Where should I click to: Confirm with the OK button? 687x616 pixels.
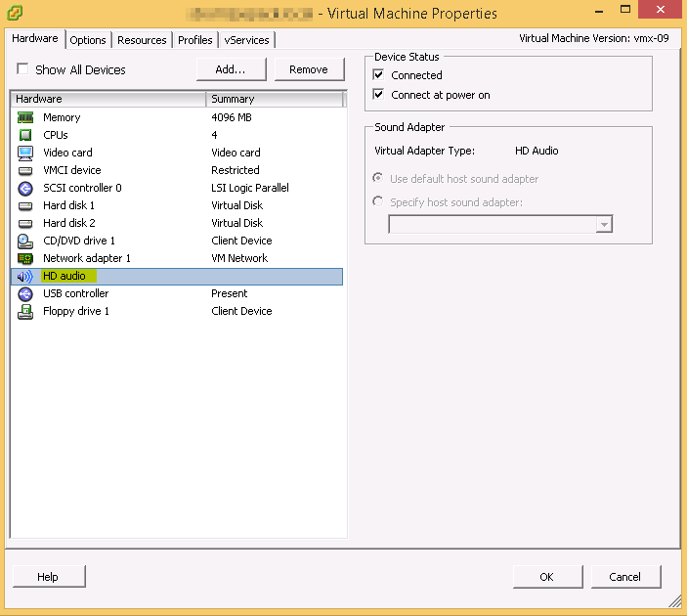[x=547, y=577]
